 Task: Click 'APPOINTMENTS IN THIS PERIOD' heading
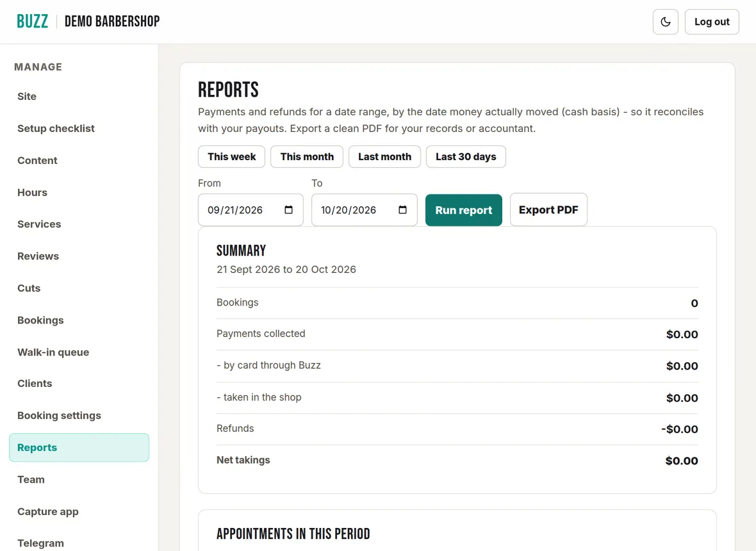[x=293, y=534]
